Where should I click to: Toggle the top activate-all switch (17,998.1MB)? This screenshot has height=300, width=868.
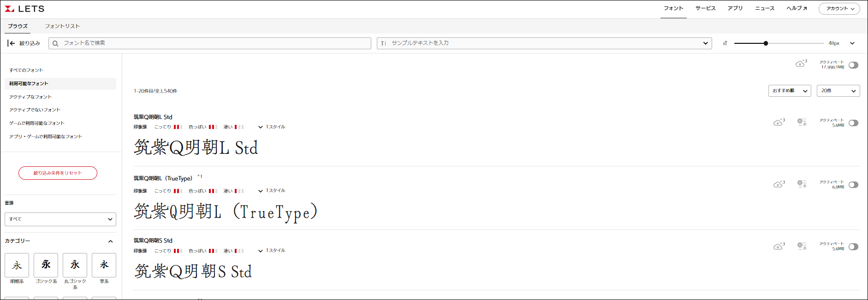coord(853,65)
